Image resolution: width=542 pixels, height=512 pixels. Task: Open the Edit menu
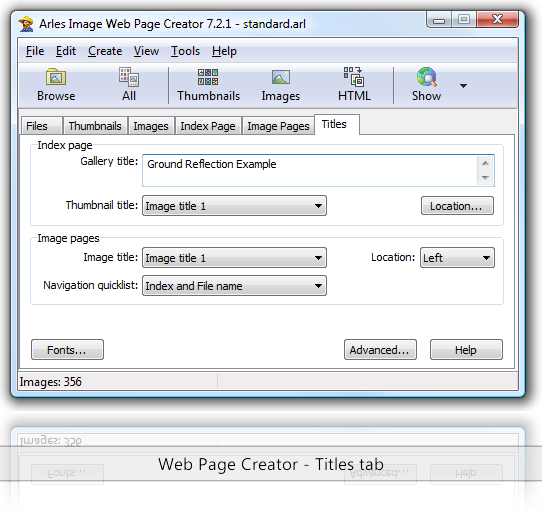click(66, 51)
